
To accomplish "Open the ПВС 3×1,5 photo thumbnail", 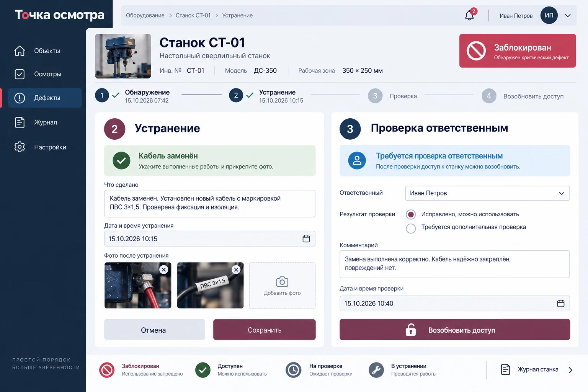I will point(210,285).
